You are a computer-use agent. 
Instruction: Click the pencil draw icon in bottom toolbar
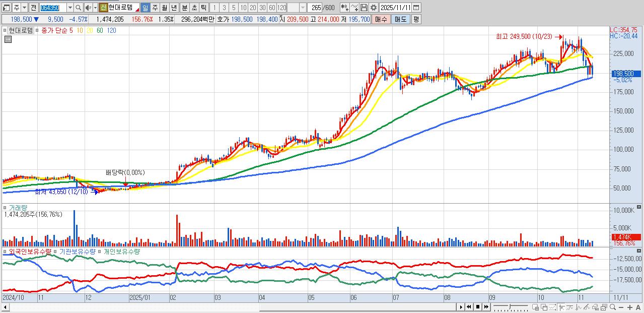pos(587,307)
